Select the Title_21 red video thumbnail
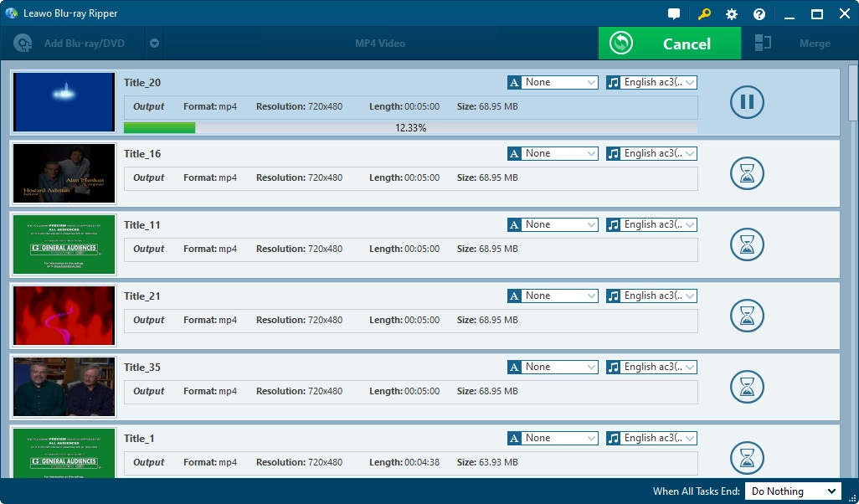Image resolution: width=859 pixels, height=504 pixels. click(64, 316)
